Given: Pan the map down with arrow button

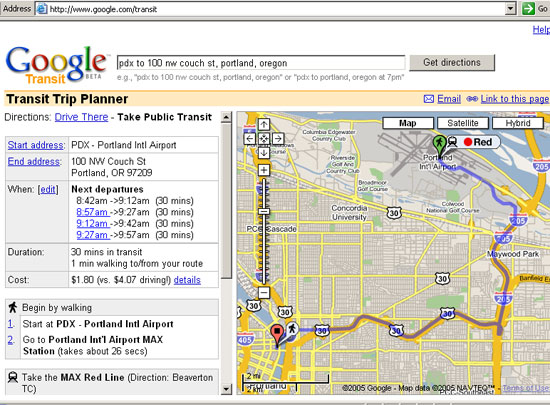Looking at the screenshot, I should 264,153.
